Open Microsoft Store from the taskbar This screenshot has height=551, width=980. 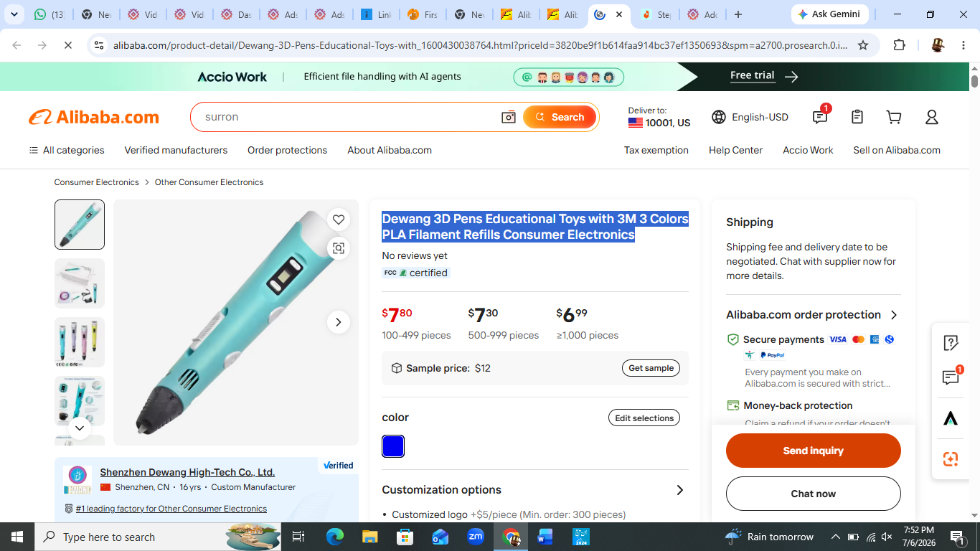[405, 537]
